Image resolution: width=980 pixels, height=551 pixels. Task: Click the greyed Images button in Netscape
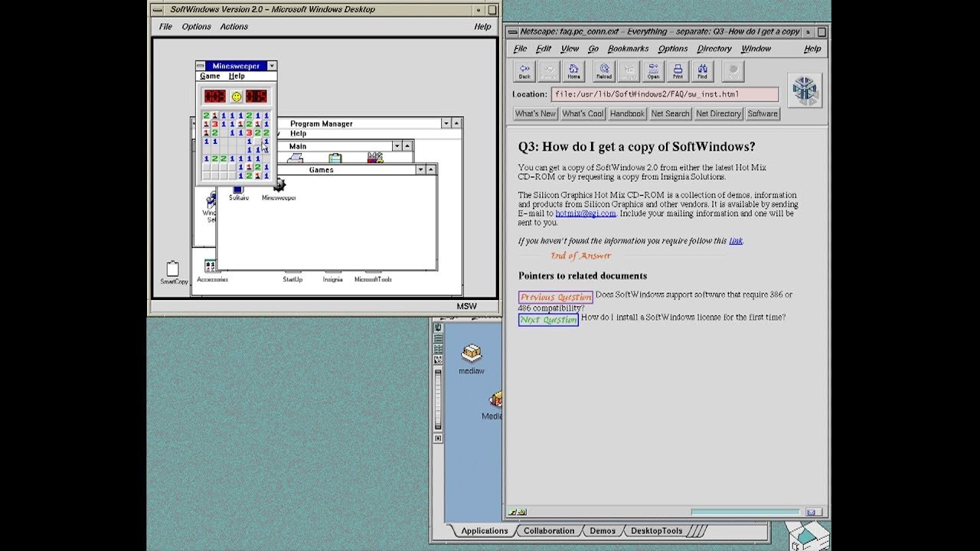pos(629,71)
